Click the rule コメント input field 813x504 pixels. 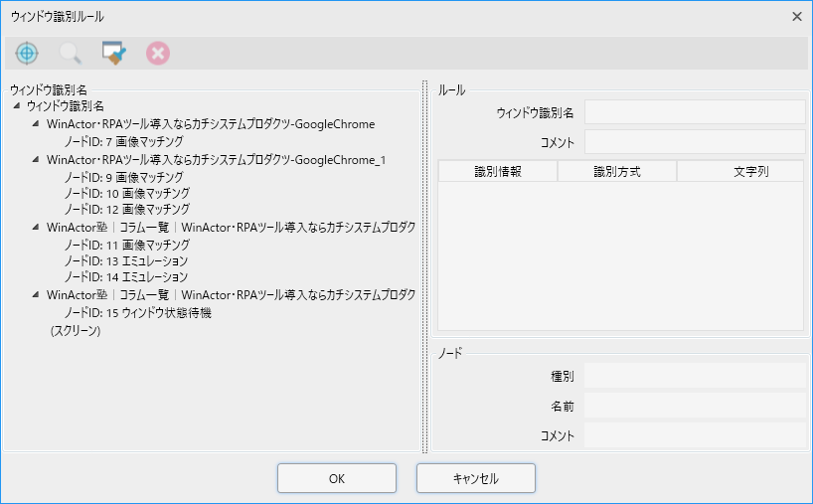click(694, 142)
